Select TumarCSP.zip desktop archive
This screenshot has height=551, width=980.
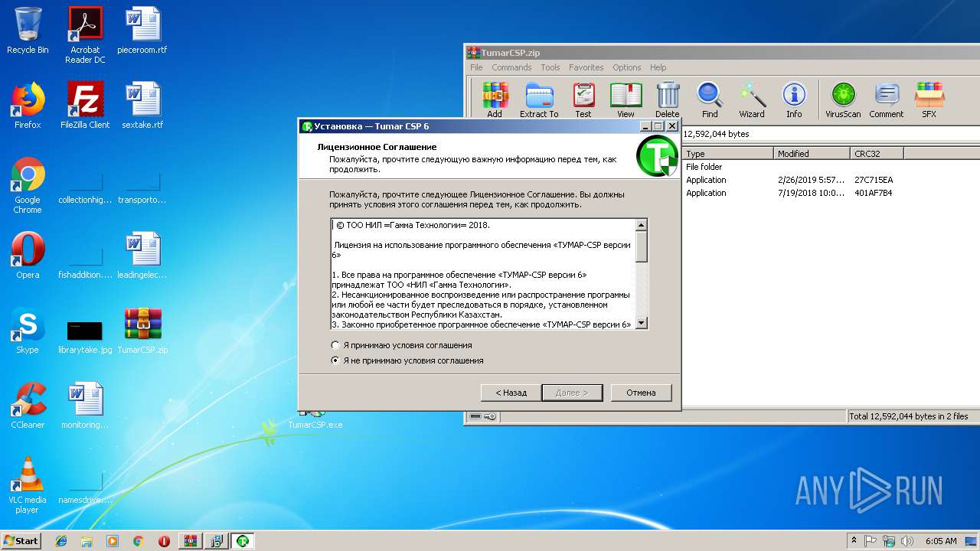pos(142,331)
